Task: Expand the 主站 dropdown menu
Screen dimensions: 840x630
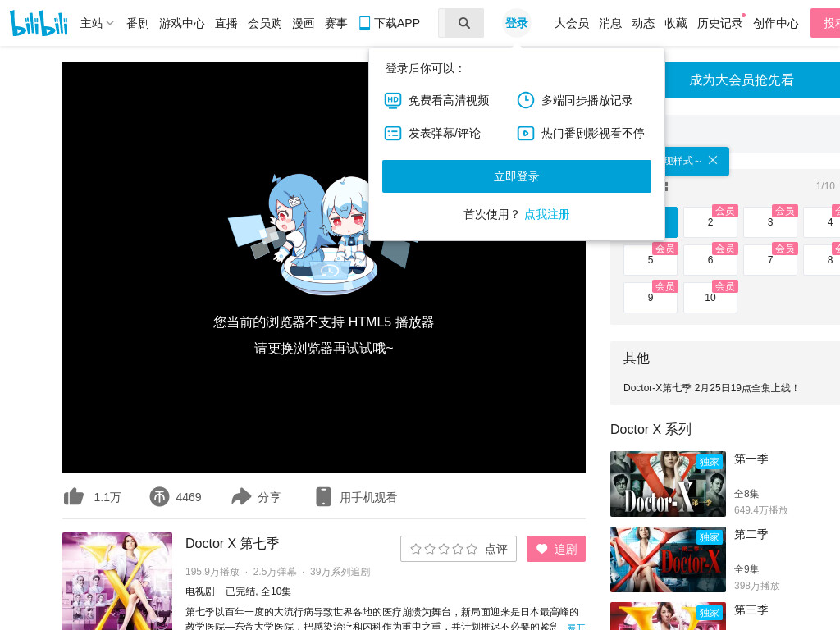Action: pyautogui.click(x=97, y=23)
